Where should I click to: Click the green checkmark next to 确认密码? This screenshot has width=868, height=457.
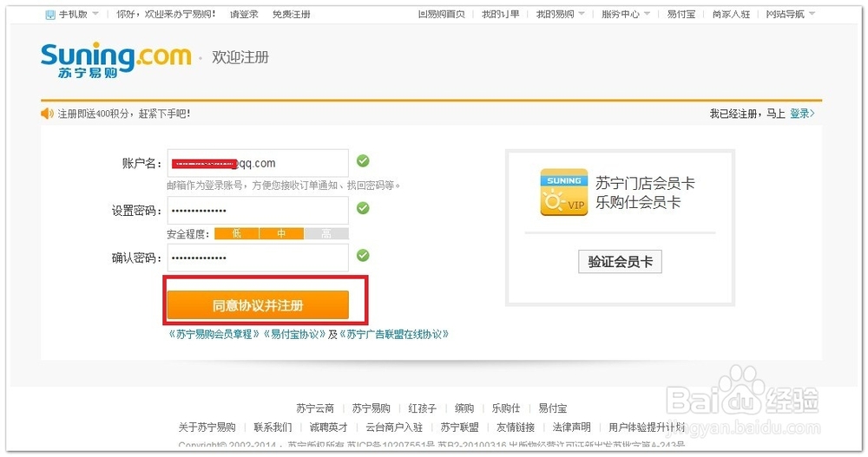pos(363,255)
